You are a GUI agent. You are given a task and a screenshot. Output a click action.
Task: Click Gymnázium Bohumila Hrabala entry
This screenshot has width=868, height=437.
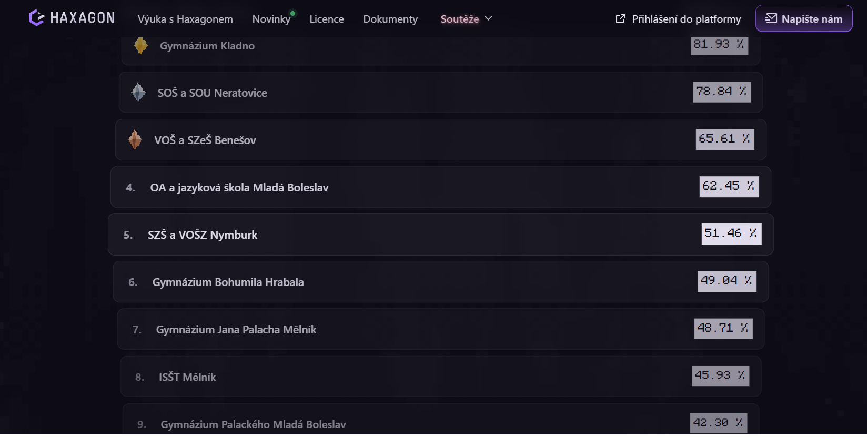pyautogui.click(x=228, y=282)
